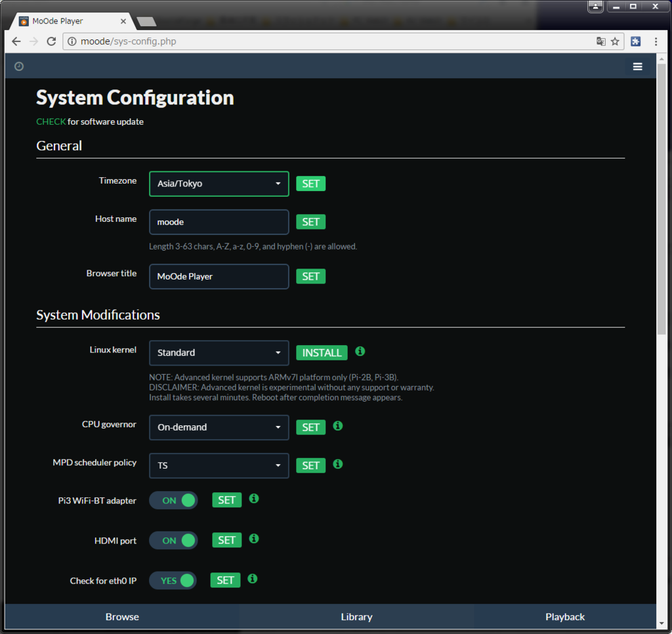672x634 pixels.
Task: Toggle Pi3 WiFi-BT adapter switch
Action: point(173,500)
